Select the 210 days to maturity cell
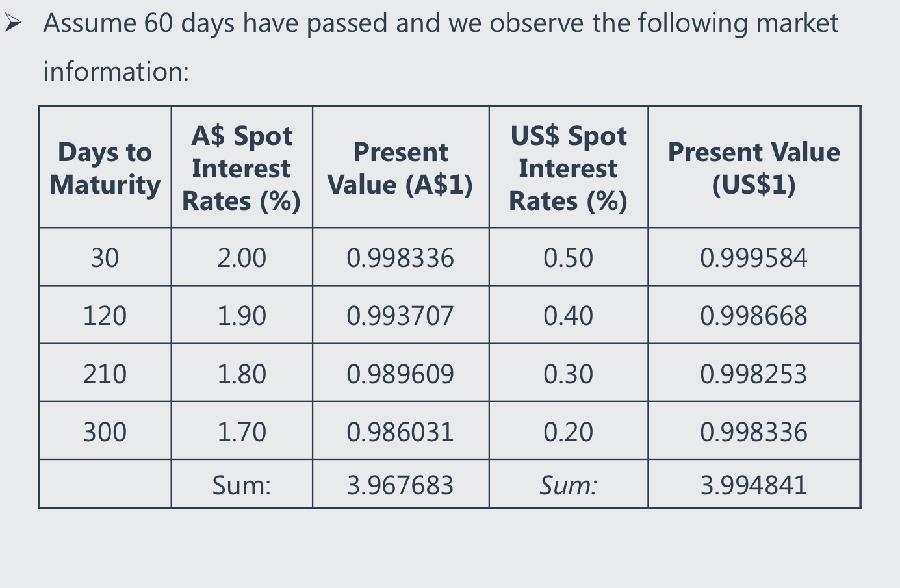Screen dimensions: 900x588 pos(105,374)
